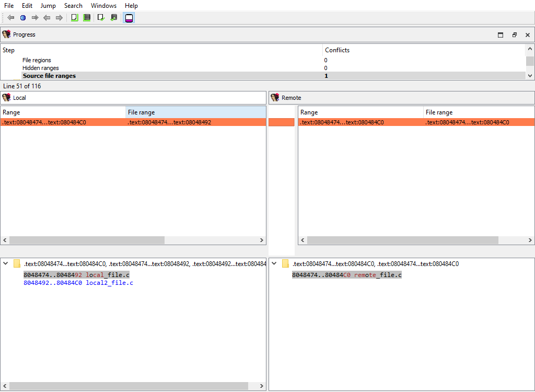Click the accept remote checkmark file icon
The image size is (535, 392).
100,17
